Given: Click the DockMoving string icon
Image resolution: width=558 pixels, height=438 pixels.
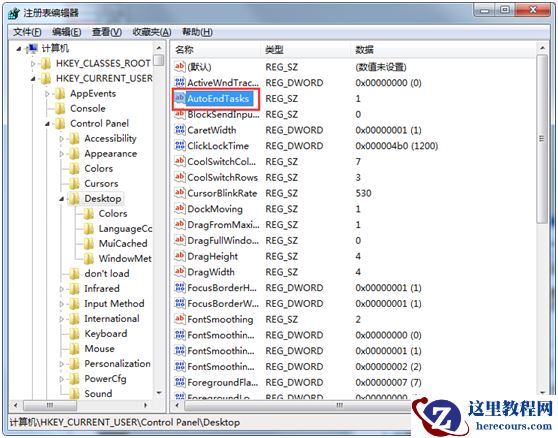Looking at the screenshot, I should (x=180, y=209).
